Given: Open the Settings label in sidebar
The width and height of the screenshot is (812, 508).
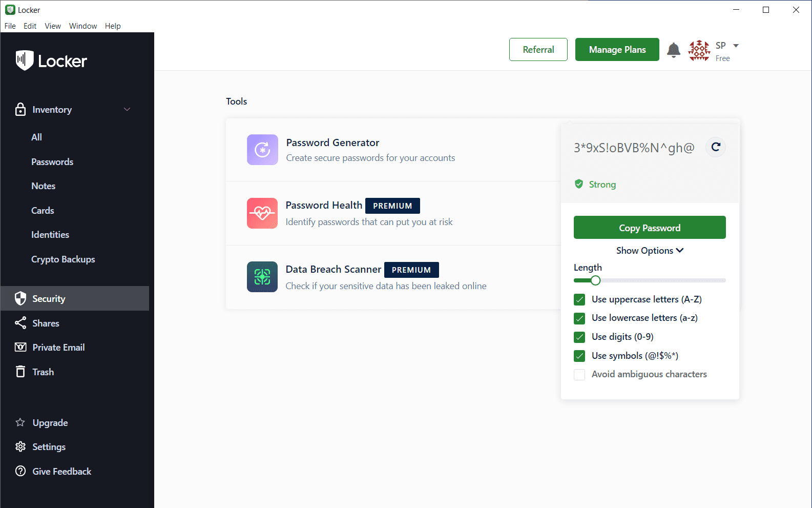Looking at the screenshot, I should (49, 446).
